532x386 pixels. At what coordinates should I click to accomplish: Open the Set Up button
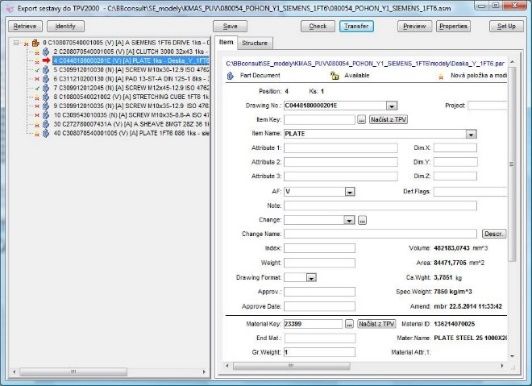506,26
